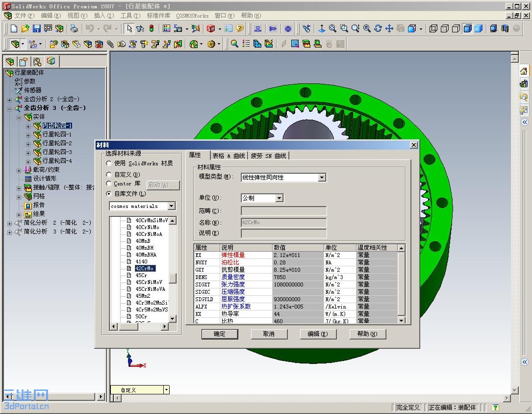Screen dimensions: 532x414
Task: Click the yellow Help question icon
Action: [240, 28]
